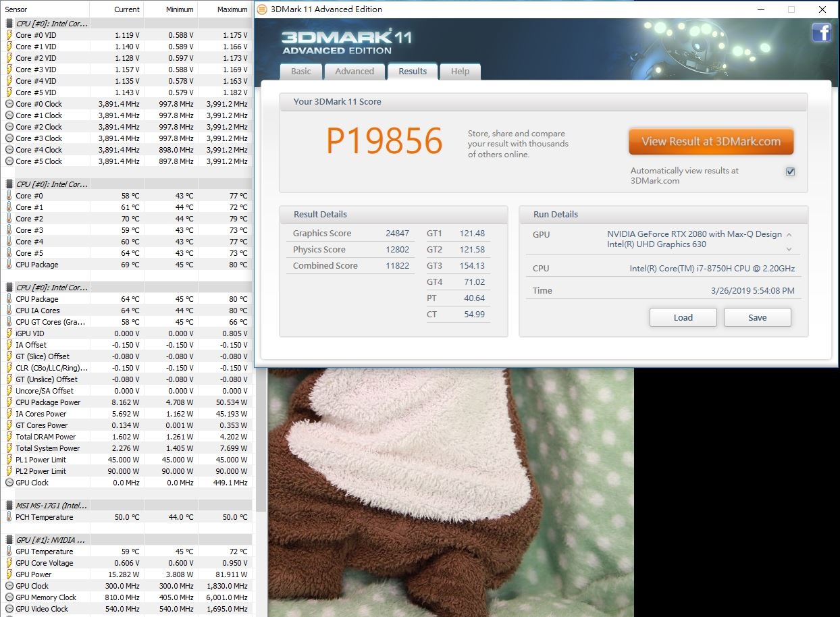Viewport: 840px width, 617px height.
Task: Select the Core #0 VID voltage icon
Action: coord(9,35)
